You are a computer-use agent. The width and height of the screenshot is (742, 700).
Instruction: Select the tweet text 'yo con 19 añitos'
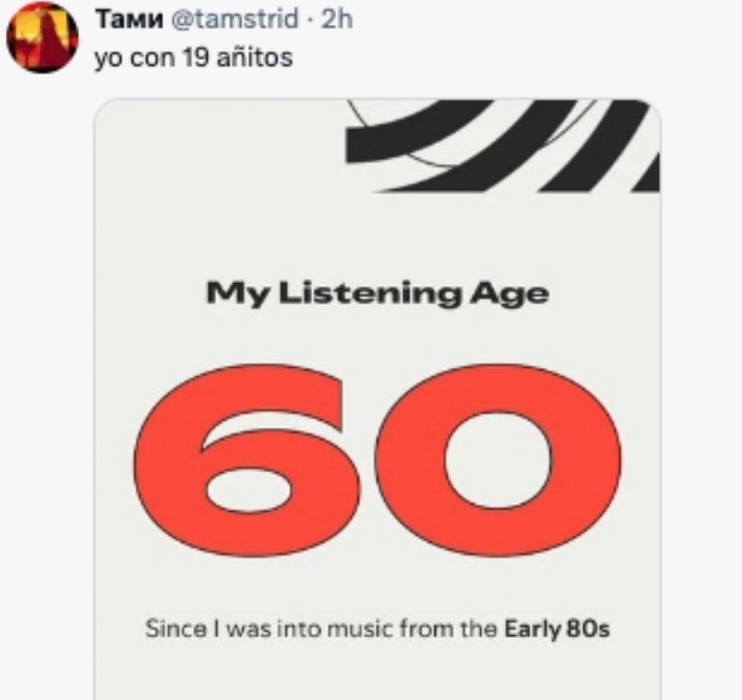click(193, 58)
